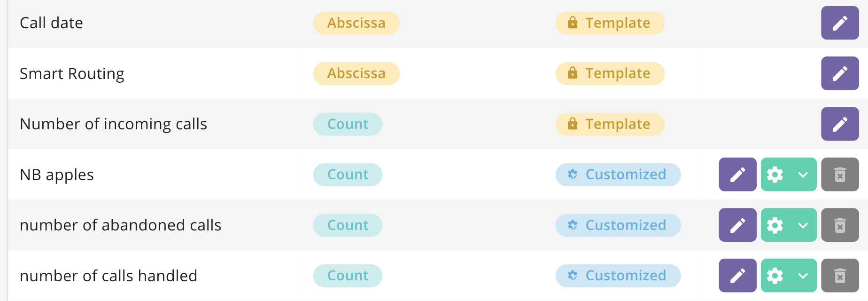Expand settings menu for number of abandoned calls

[x=789, y=225]
